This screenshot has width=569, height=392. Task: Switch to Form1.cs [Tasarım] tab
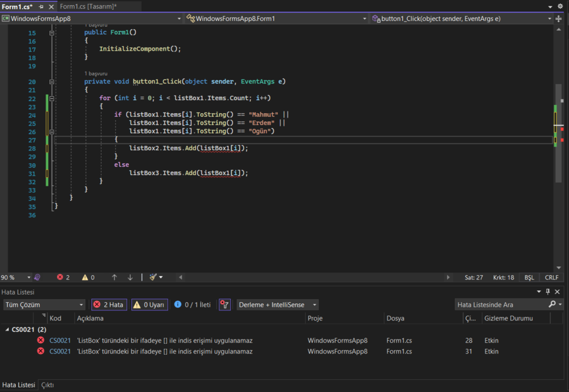88,6
